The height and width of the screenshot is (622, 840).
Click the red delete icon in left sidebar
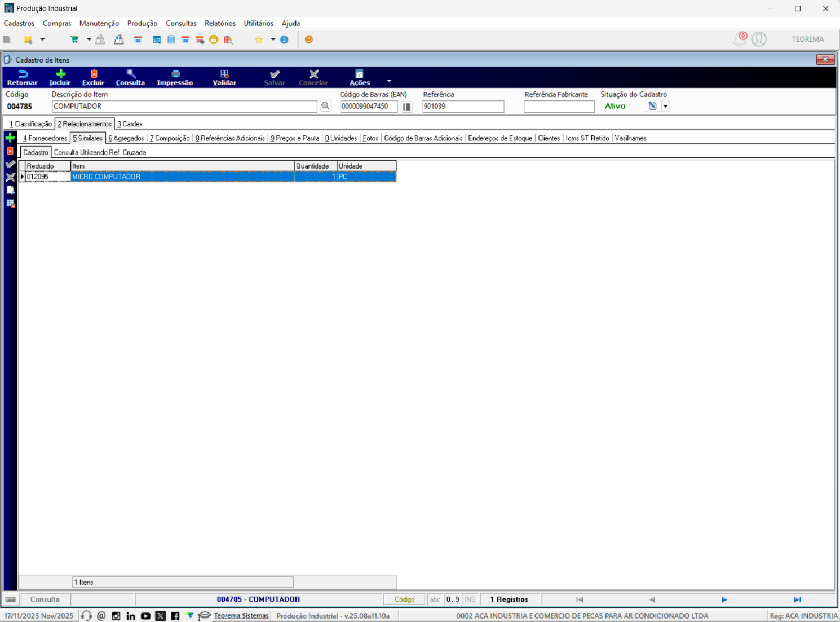click(x=10, y=151)
